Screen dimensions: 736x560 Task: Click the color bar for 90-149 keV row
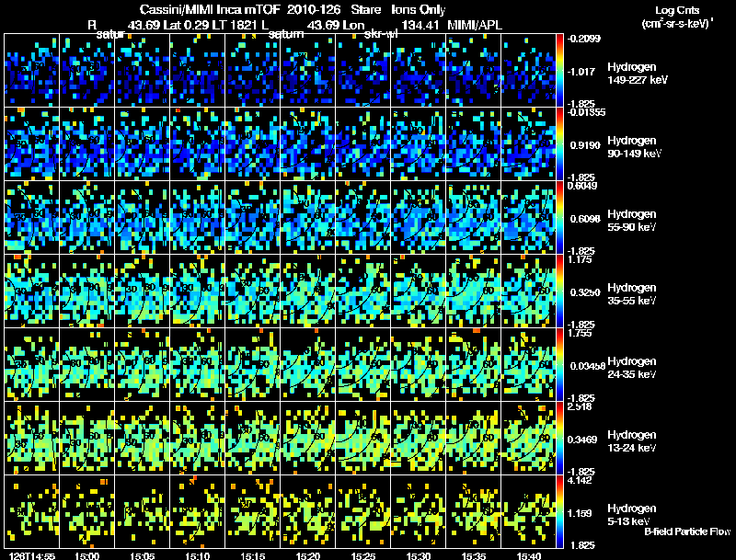pos(559,144)
